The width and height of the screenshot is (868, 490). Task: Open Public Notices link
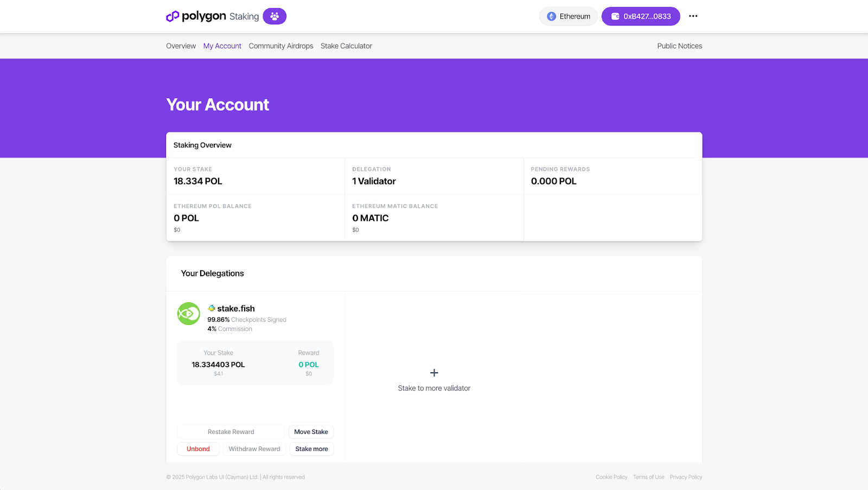(x=679, y=46)
